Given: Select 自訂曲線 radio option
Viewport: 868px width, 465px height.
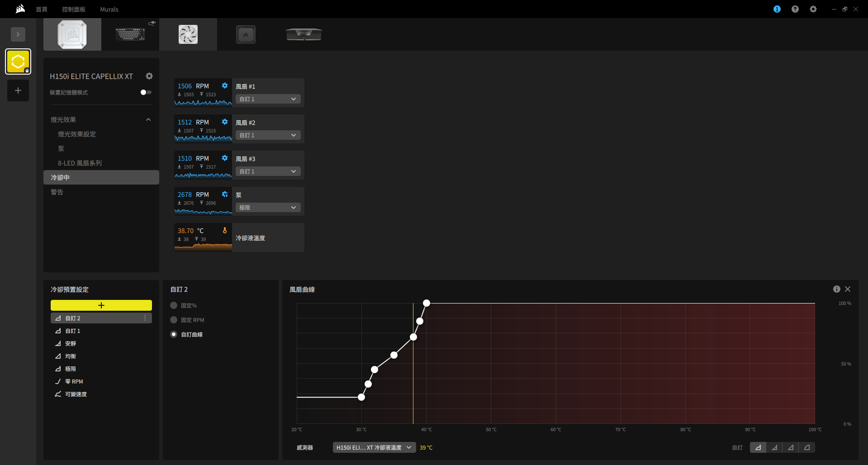Looking at the screenshot, I should tap(174, 334).
